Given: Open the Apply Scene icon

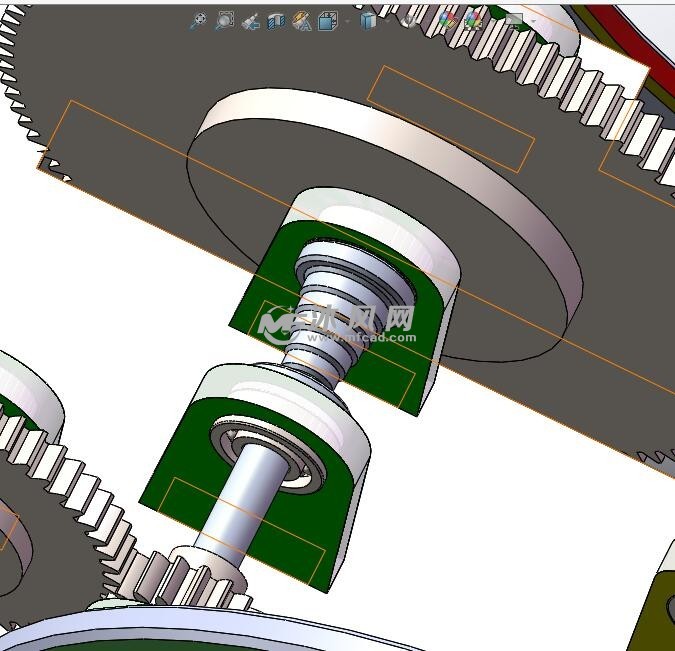Looking at the screenshot, I should pyautogui.click(x=473, y=21).
